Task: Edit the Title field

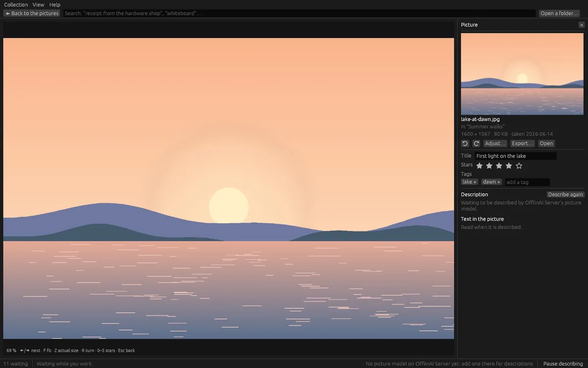Action: tap(515, 156)
